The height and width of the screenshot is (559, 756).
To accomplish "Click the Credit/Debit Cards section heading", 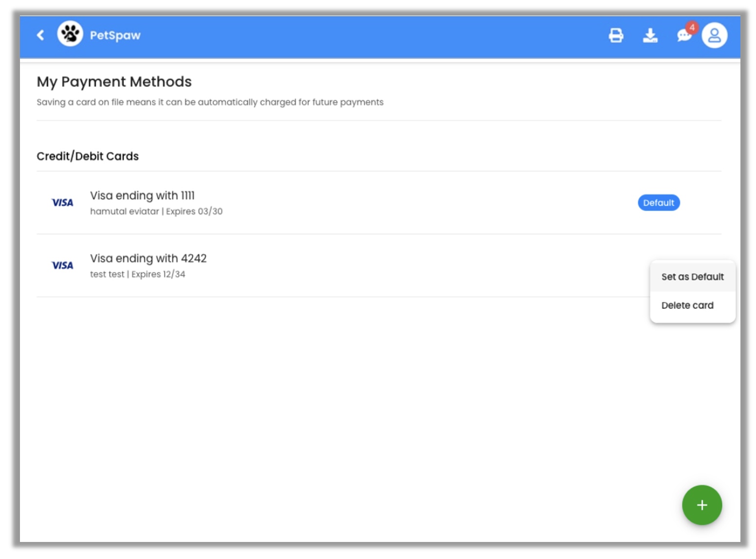I will tap(88, 156).
